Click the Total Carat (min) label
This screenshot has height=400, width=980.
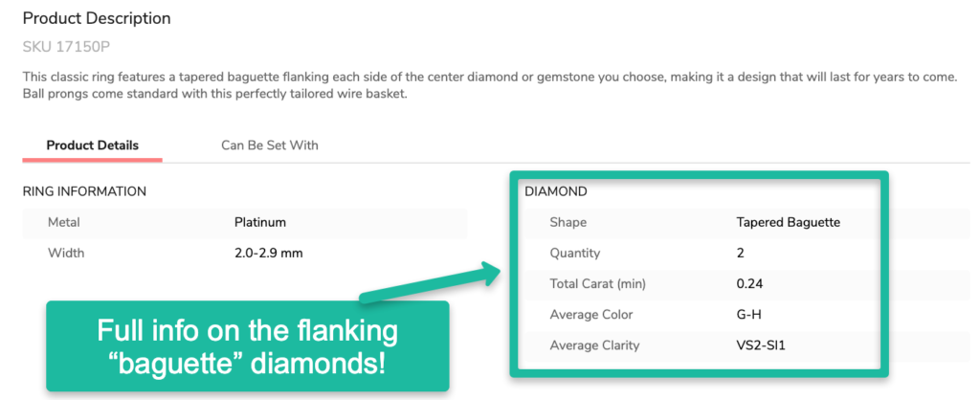[598, 284]
